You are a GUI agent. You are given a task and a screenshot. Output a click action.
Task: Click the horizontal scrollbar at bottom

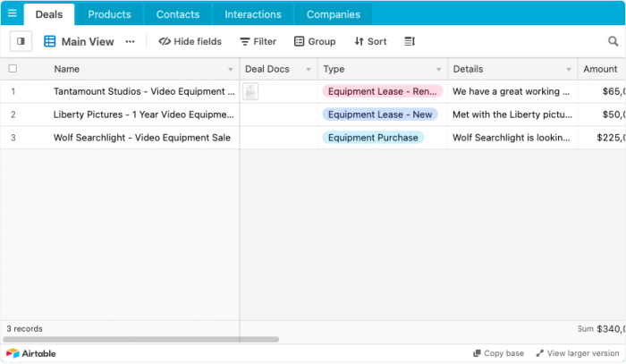click(x=141, y=340)
